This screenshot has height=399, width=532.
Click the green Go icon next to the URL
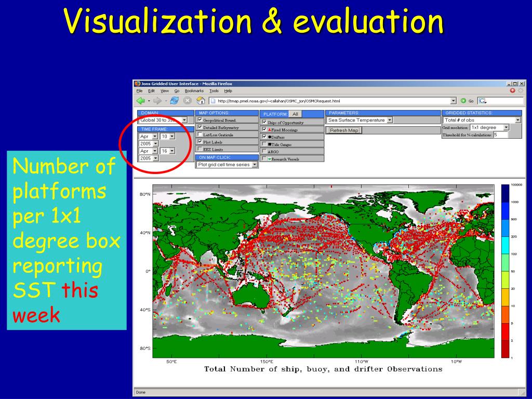(463, 101)
